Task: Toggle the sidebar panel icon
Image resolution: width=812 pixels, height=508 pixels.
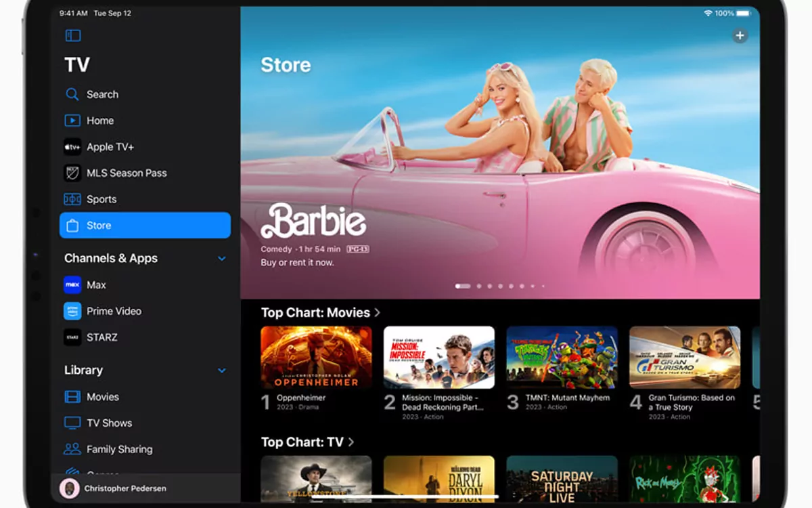Action: (x=72, y=36)
